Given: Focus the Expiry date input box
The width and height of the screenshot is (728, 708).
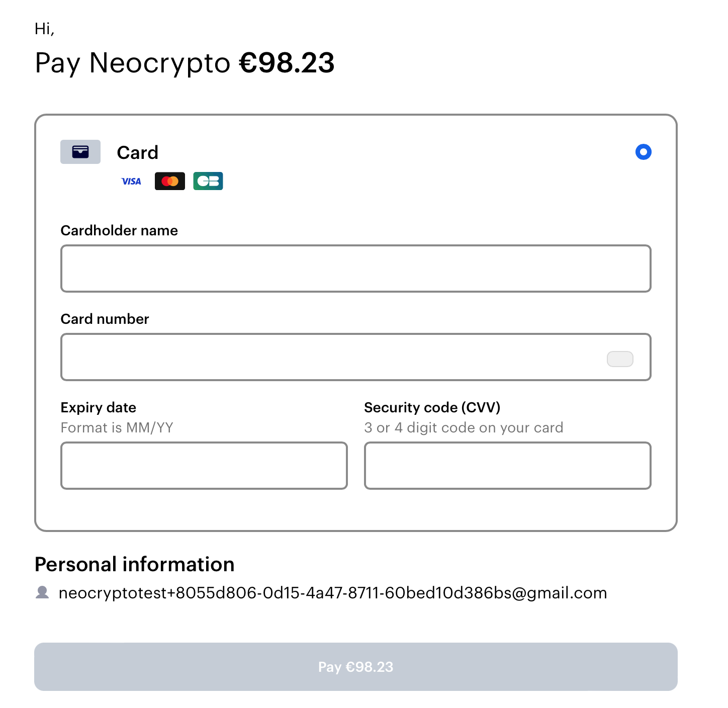Looking at the screenshot, I should tap(204, 466).
